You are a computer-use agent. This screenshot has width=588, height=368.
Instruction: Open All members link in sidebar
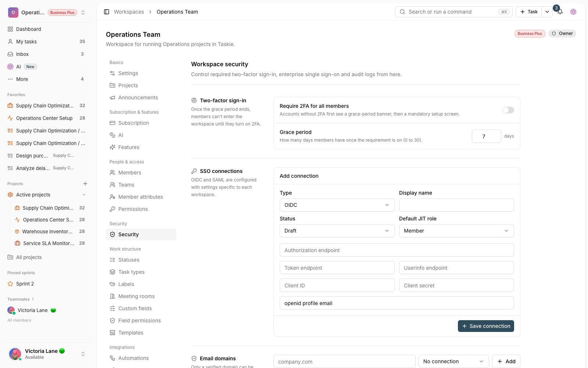coord(19,320)
